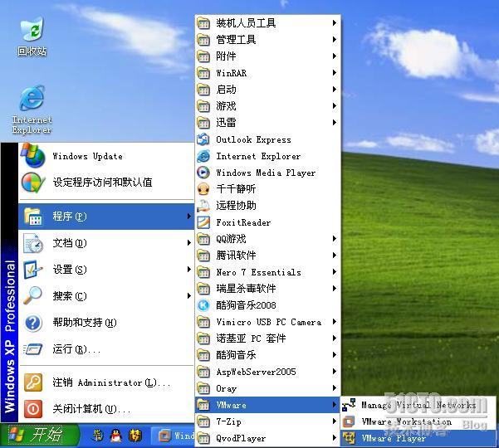Click the VMware Player icon
Viewport: 499px width, 448px height.
coord(349,438)
